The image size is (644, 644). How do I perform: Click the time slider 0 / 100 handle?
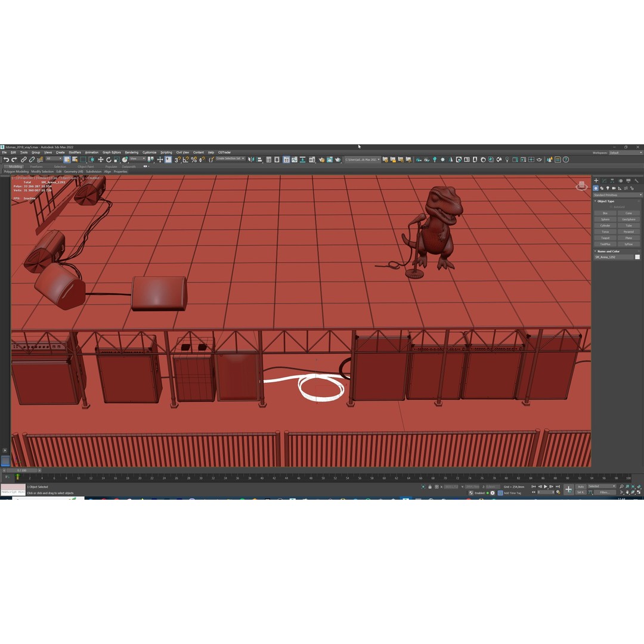[x=22, y=470]
